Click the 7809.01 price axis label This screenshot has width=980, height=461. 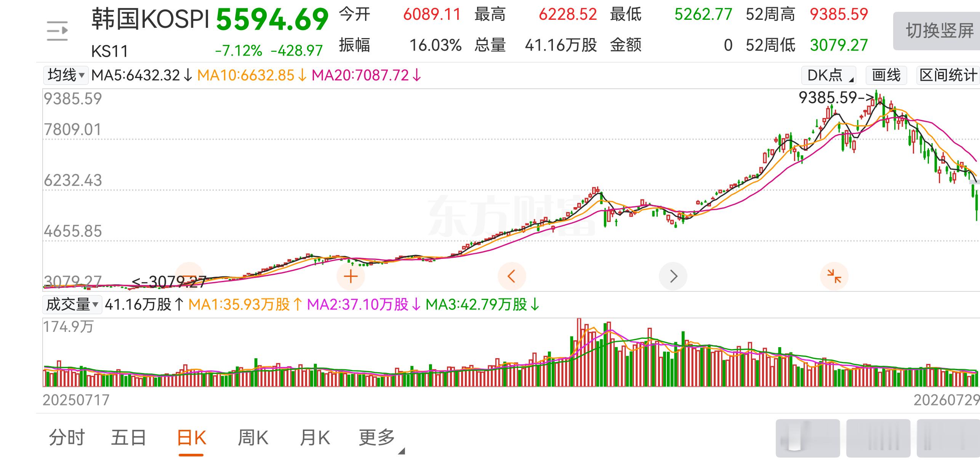(x=73, y=130)
